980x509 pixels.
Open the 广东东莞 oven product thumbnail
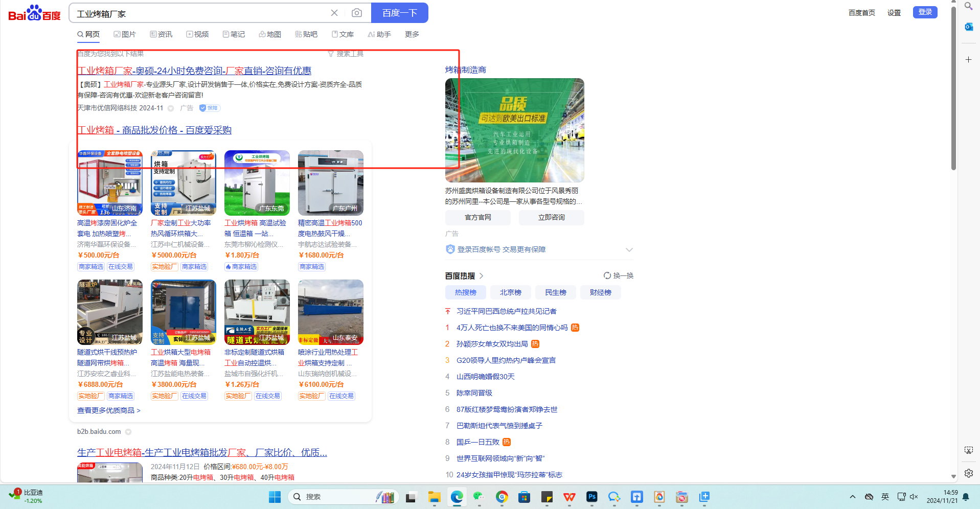point(257,183)
